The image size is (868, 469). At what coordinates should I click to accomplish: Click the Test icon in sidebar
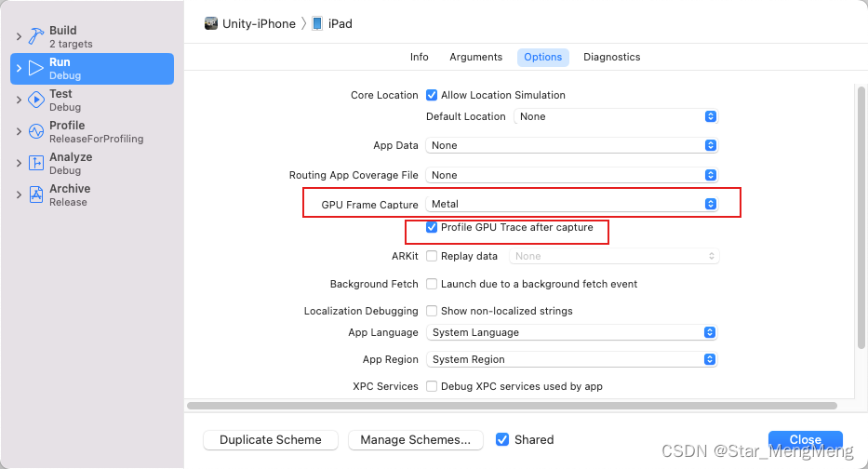coord(36,100)
